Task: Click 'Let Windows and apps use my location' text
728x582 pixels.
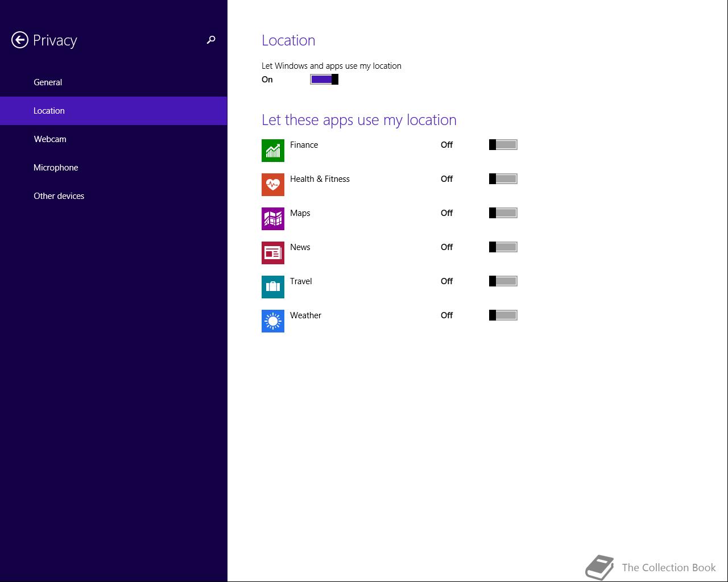Action: point(332,66)
